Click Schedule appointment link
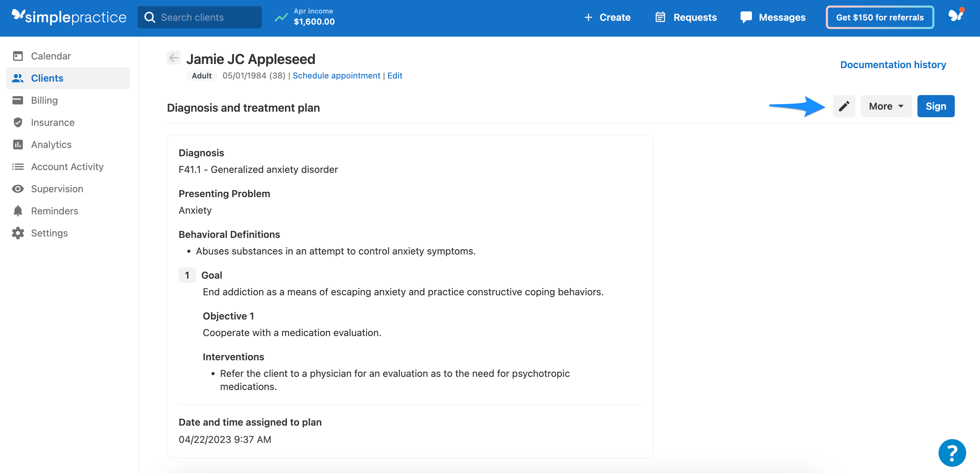 [336, 75]
